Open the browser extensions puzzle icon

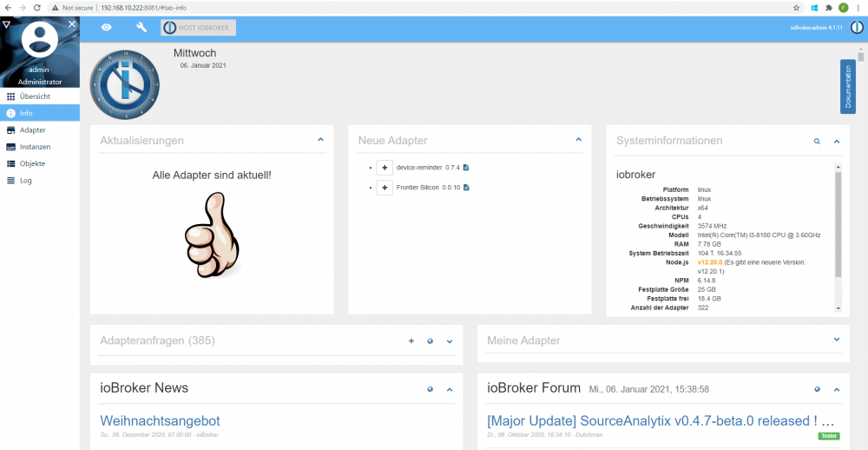point(829,8)
